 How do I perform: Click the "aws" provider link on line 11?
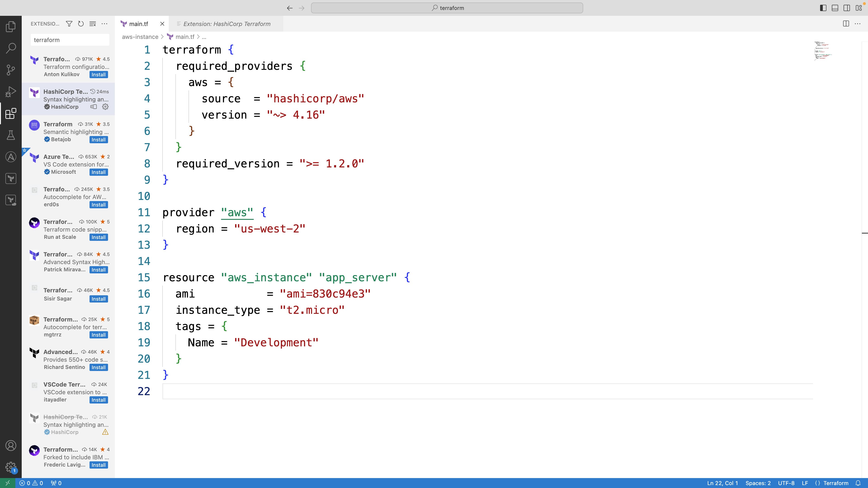click(x=237, y=213)
